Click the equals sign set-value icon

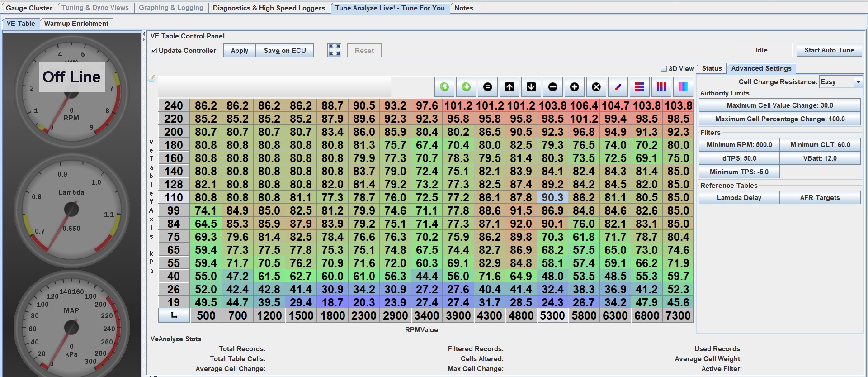[x=487, y=87]
